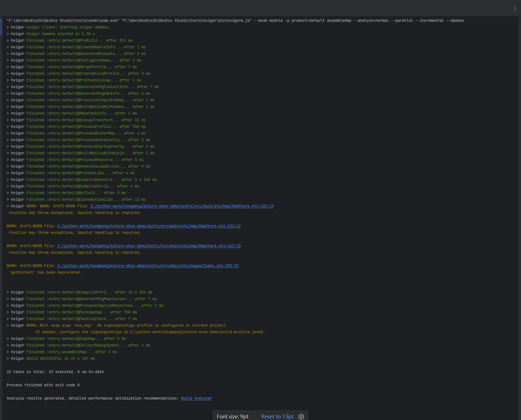Open the three-dot options menu
Screen dimensions: 521x420
pos(515,8)
